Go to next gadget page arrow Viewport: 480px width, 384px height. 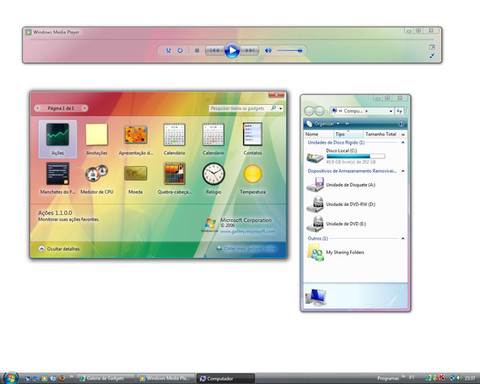85,108
